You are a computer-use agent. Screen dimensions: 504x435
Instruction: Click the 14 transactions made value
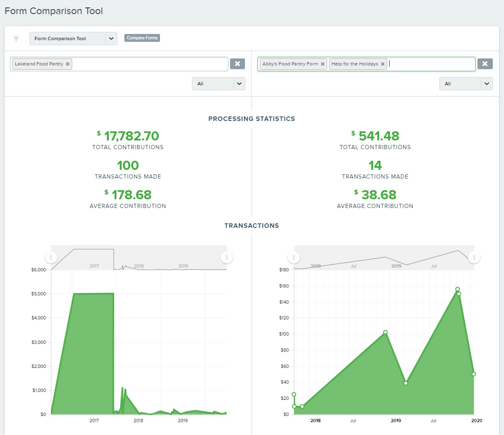coord(375,165)
